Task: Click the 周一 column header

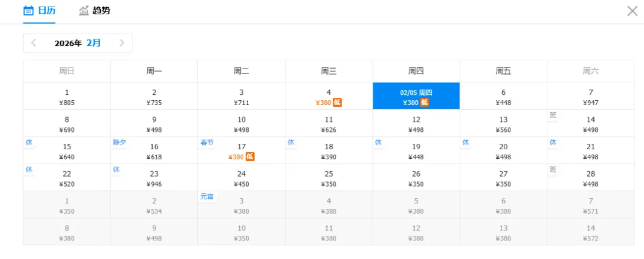Action: 154,71
